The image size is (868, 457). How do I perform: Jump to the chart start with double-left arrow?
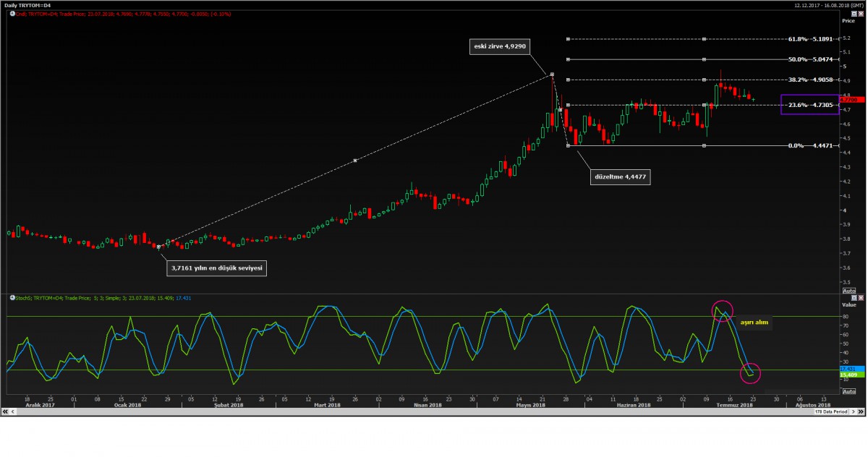tap(4, 411)
